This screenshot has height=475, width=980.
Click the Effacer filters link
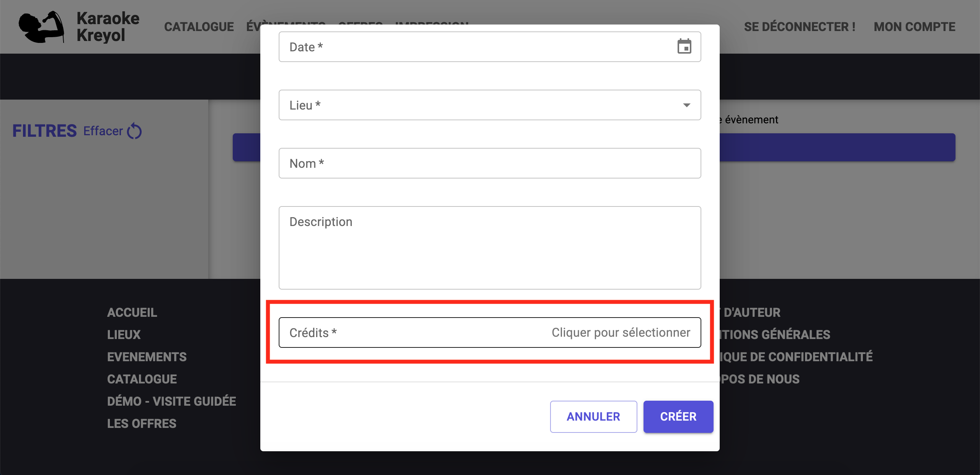point(103,131)
